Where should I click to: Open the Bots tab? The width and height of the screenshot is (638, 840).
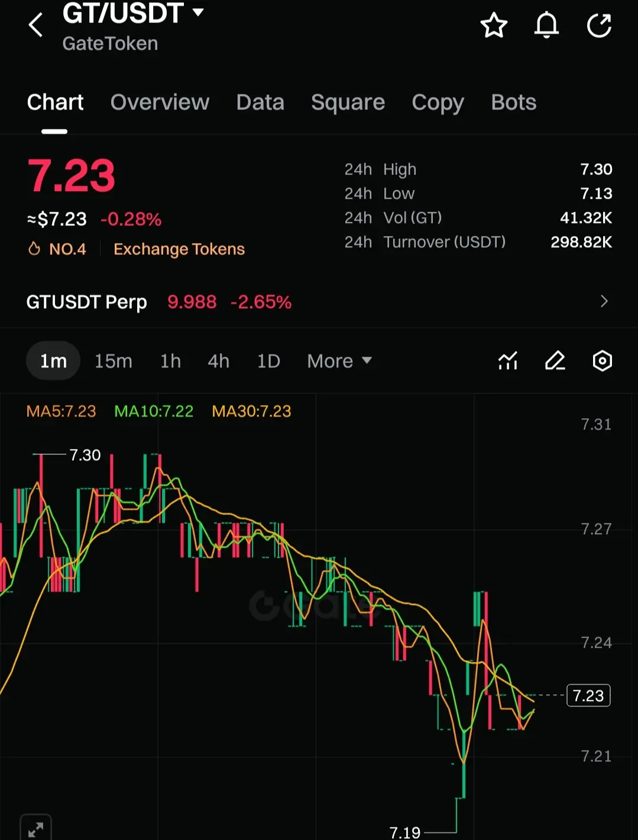coord(514,102)
